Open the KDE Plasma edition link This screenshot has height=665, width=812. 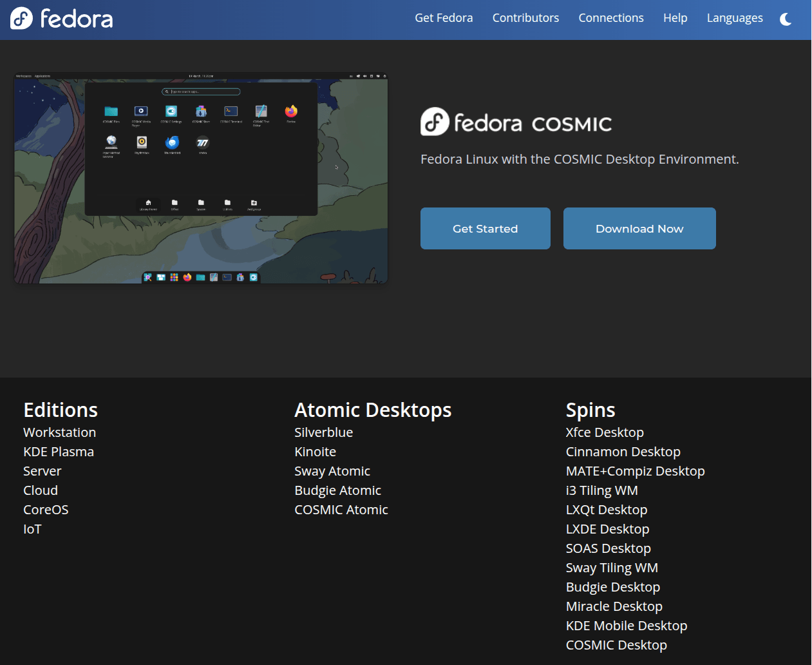point(59,452)
